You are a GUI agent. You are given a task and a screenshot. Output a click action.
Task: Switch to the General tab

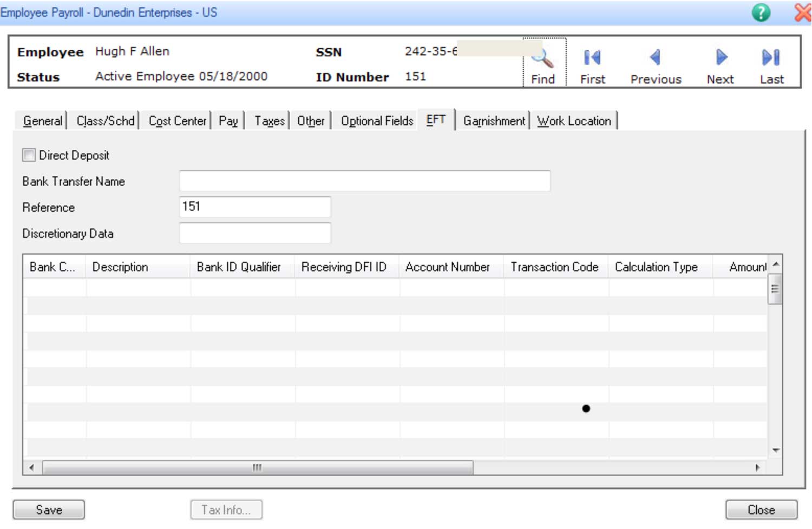[42, 121]
